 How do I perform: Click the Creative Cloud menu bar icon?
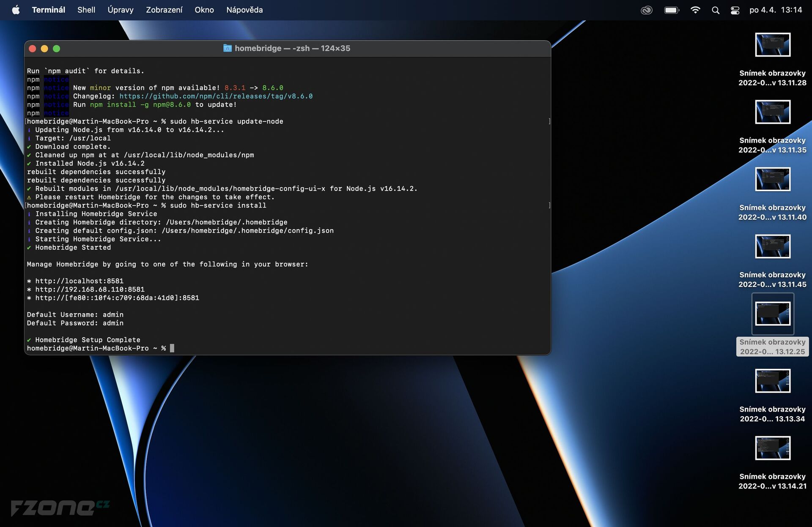pyautogui.click(x=646, y=10)
